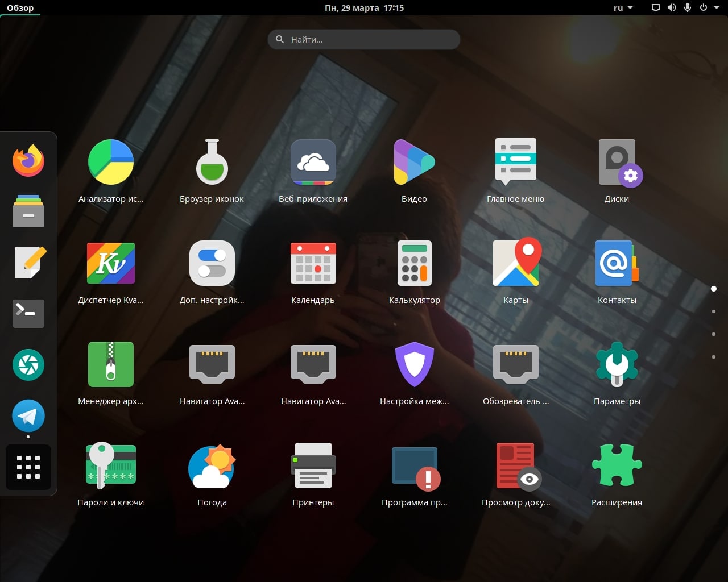This screenshot has width=728, height=582.
Task: Open Диспетчер Kvantum
Action: 111,272
